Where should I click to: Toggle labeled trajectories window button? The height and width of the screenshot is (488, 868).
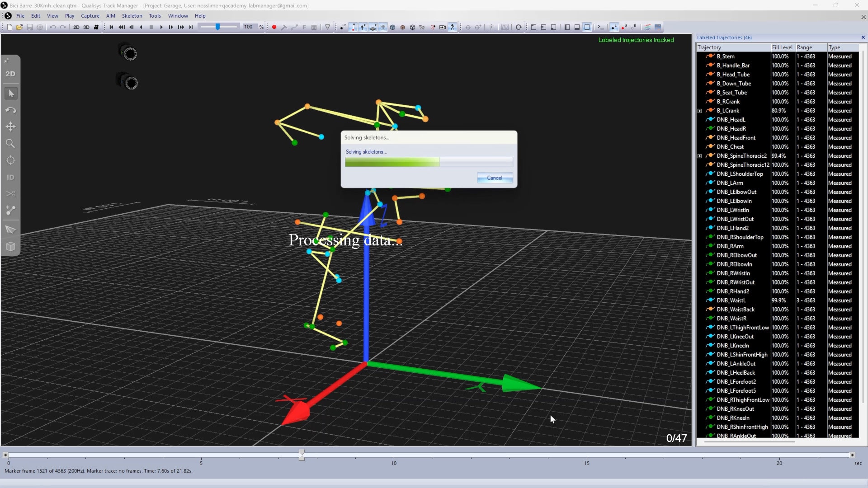[614, 27]
